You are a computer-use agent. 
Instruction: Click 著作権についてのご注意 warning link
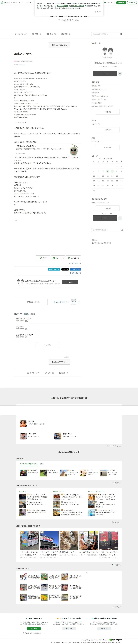click(101, 243)
